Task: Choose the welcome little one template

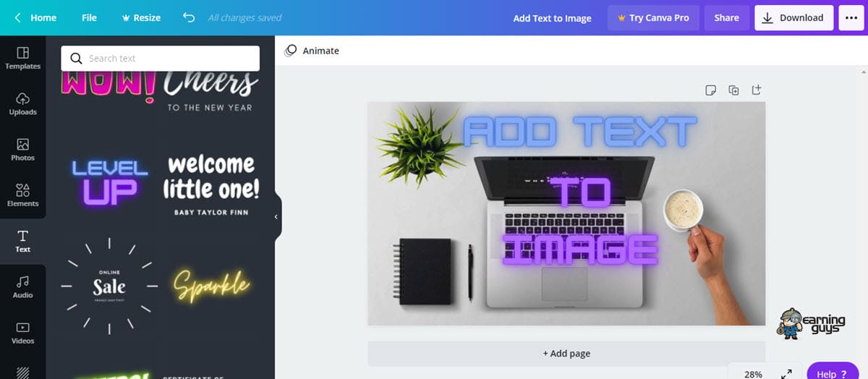Action: click(x=210, y=184)
